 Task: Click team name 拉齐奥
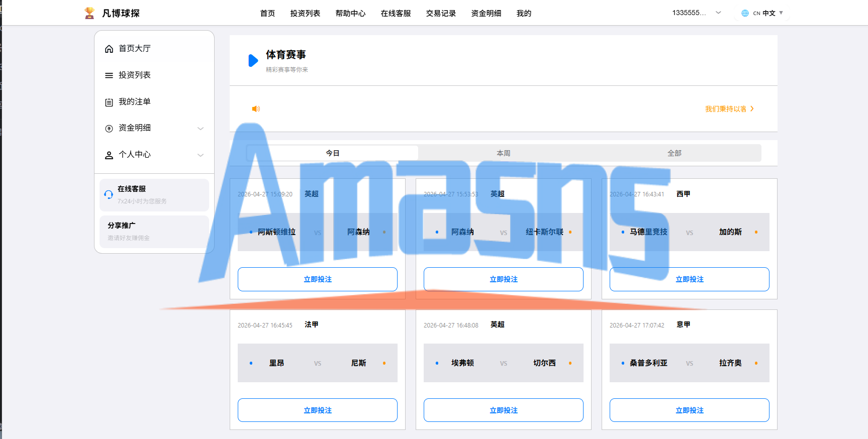(730, 363)
